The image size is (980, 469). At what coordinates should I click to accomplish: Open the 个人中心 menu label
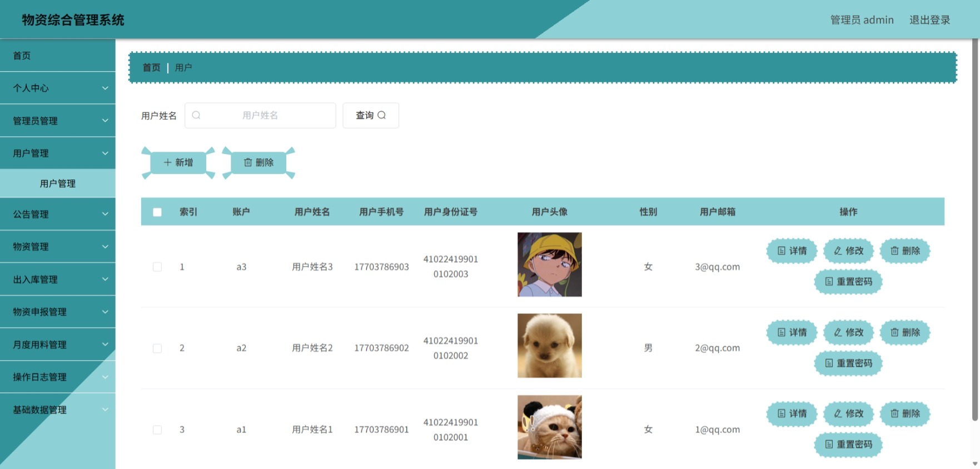31,88
